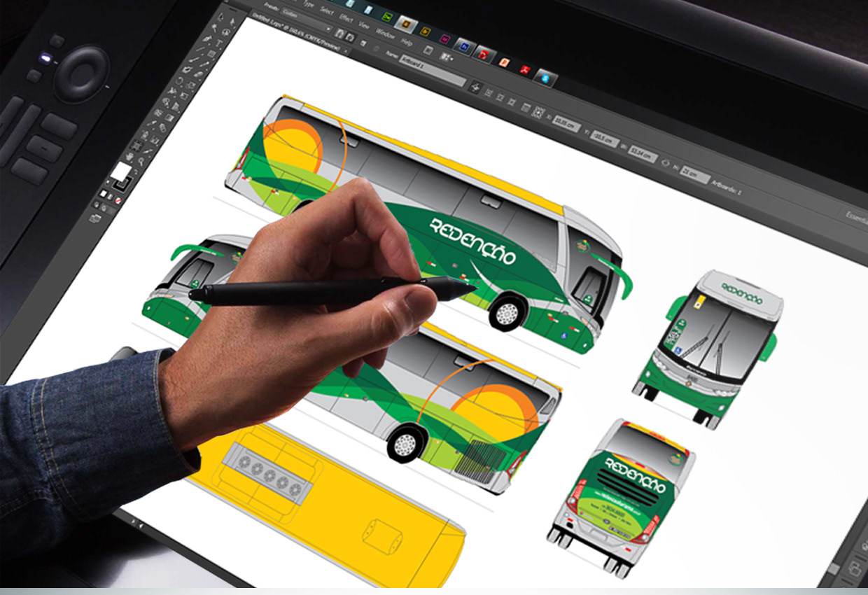Select the Type tool
Screen dimensions: 868x595
tap(219, 43)
